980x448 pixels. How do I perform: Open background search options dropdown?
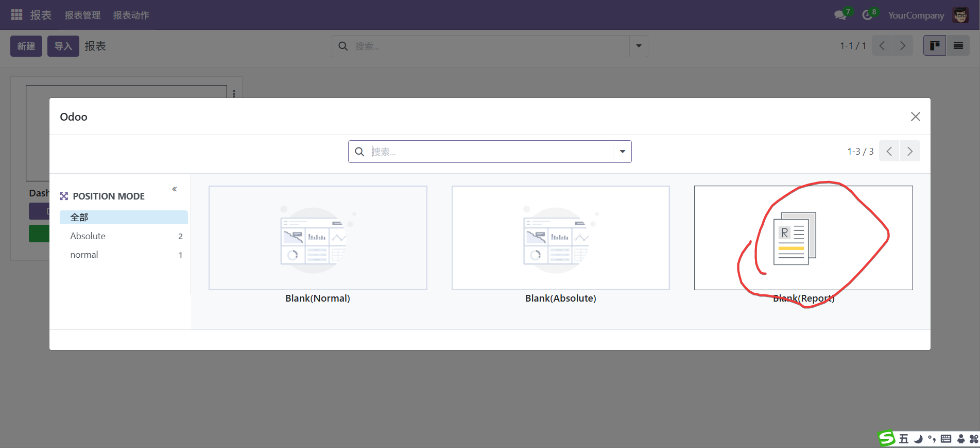[639, 46]
